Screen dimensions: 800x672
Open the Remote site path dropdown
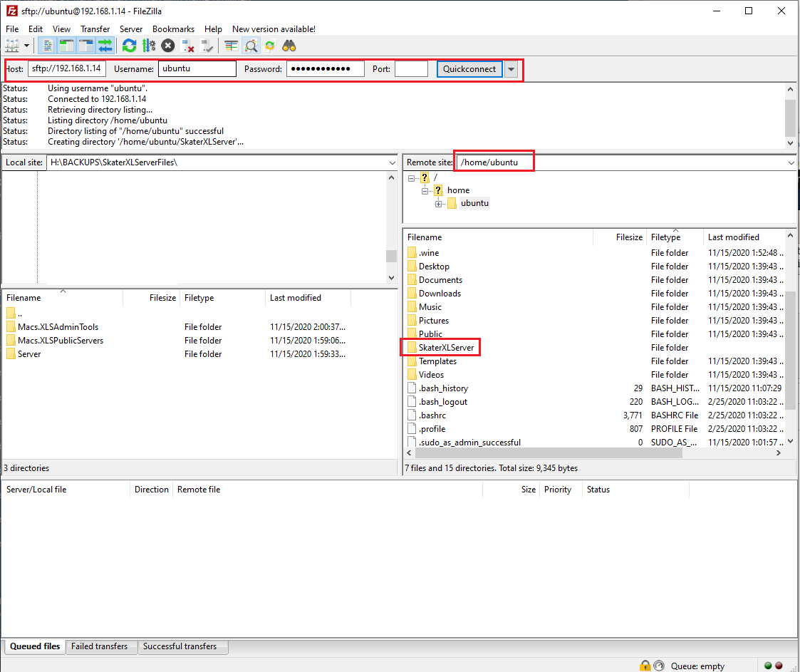[x=791, y=162]
